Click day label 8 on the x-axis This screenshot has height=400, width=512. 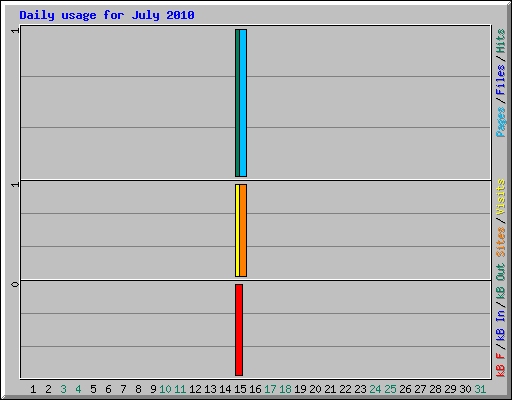click(138, 389)
